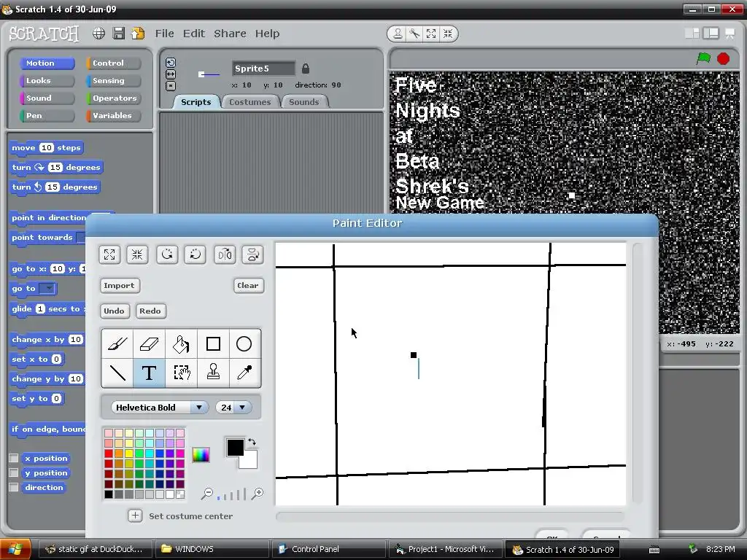This screenshot has width=747, height=560.
Task: Select the Fill bucket tool
Action: [181, 344]
